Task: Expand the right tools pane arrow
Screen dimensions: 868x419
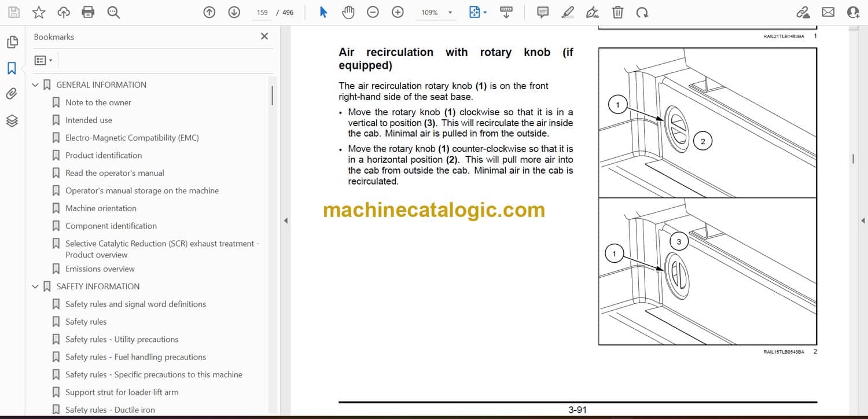Action: tap(863, 220)
